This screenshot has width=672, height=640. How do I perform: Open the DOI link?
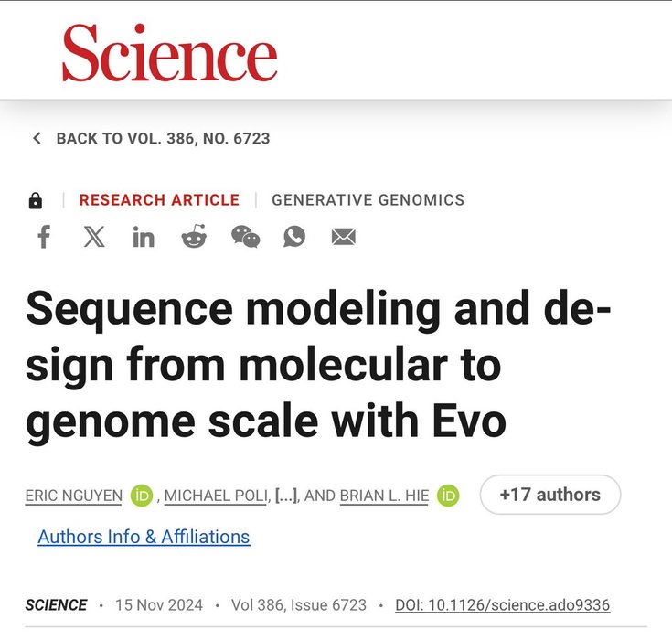[502, 605]
